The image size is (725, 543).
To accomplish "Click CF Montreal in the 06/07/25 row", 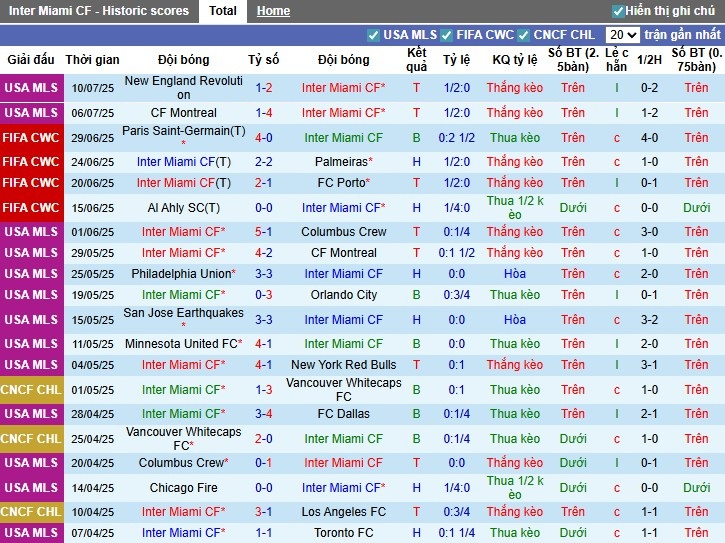I will pos(184,112).
